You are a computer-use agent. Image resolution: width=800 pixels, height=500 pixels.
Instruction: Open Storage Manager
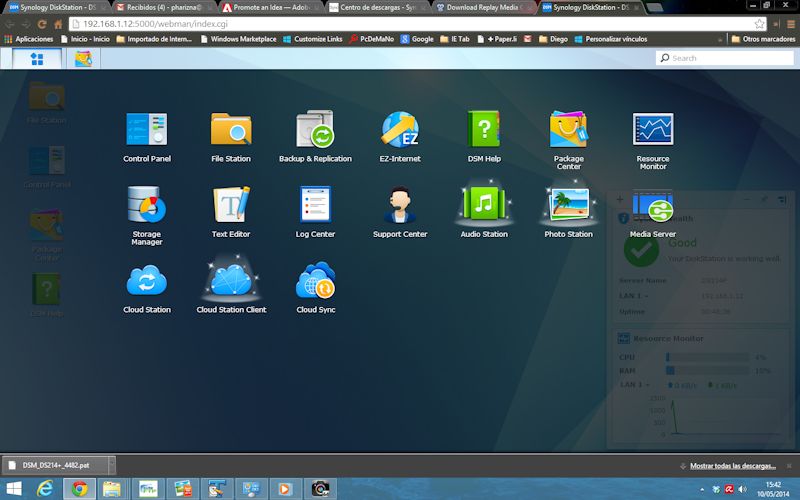coord(146,205)
